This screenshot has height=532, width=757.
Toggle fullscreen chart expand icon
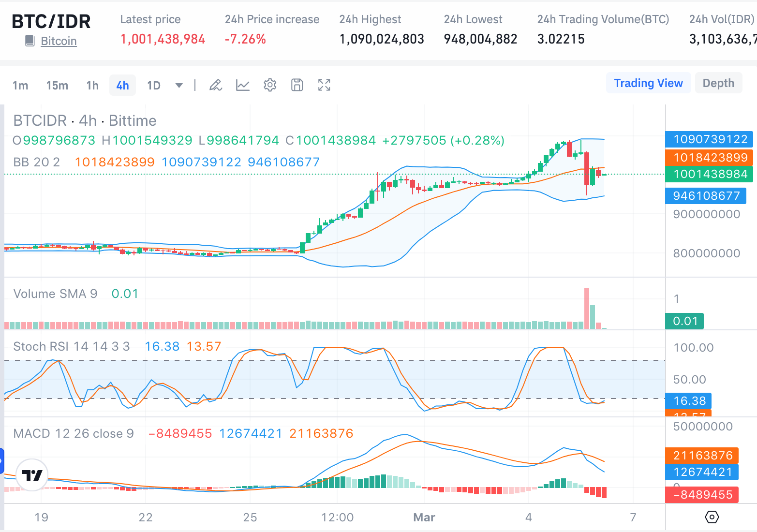[324, 85]
